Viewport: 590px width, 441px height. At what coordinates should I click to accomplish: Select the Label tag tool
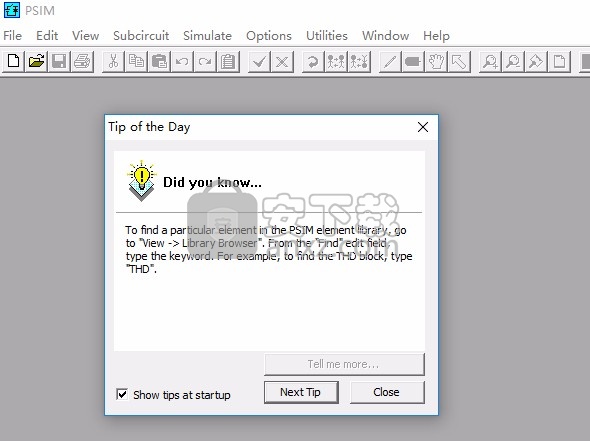click(x=413, y=61)
